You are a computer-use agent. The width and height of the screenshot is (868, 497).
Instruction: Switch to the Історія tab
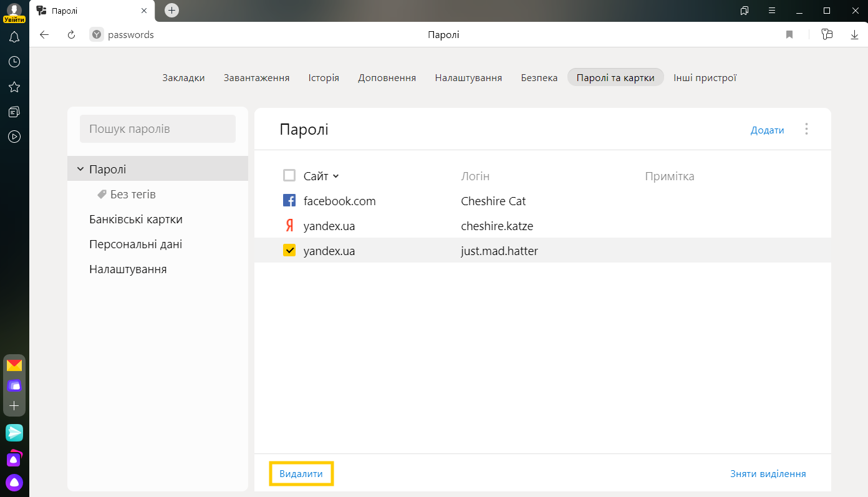click(x=324, y=78)
